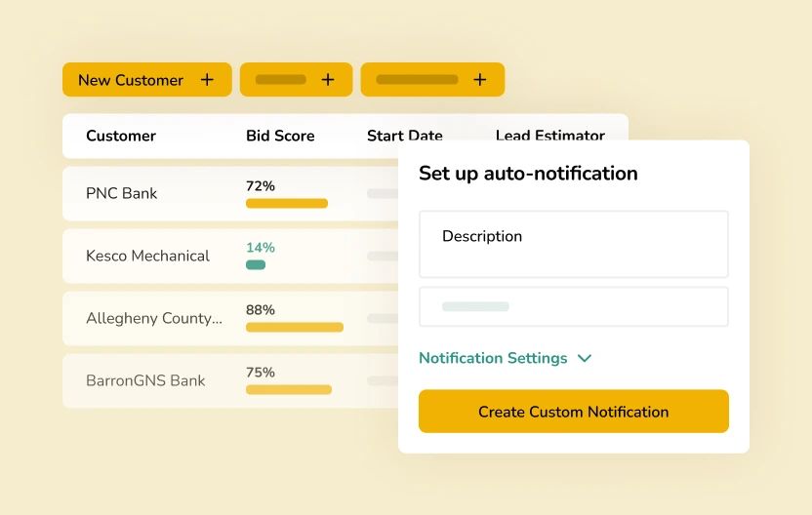Select the Kesco Mechanical customer row
The image size is (812, 515).
[230, 256]
